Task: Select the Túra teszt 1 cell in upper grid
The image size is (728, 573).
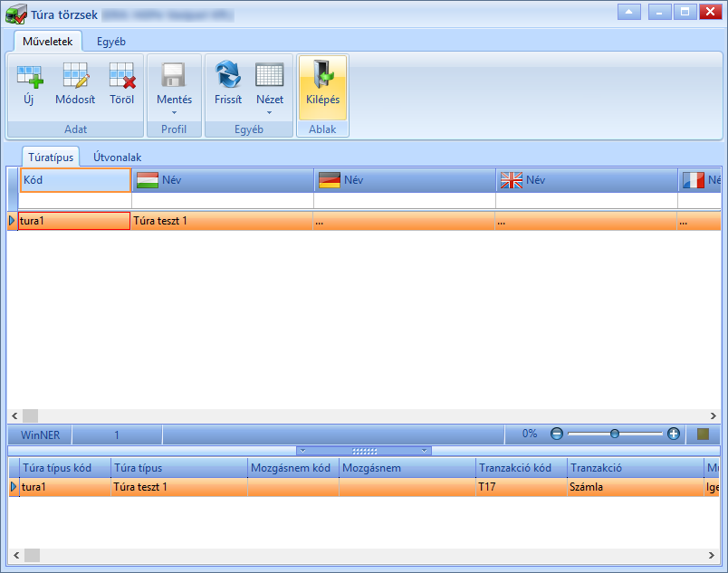Action: pos(223,221)
